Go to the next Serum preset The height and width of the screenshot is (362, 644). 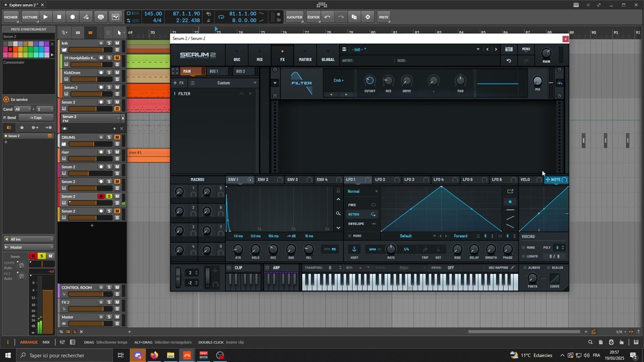coord(496,49)
